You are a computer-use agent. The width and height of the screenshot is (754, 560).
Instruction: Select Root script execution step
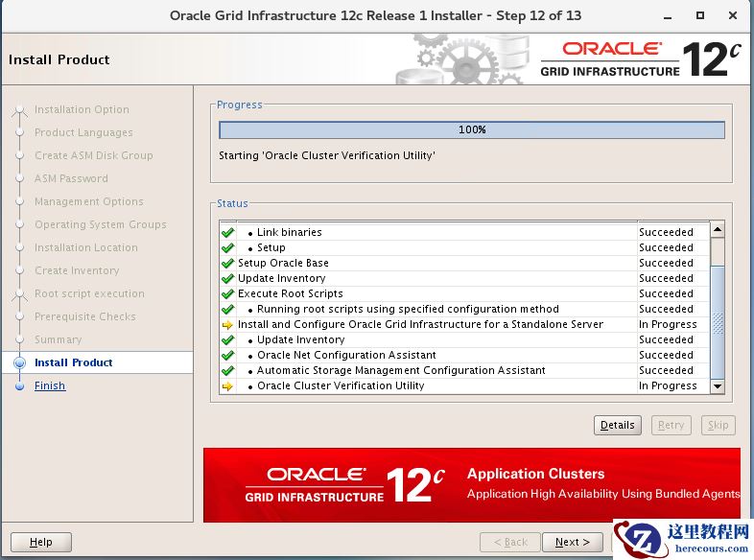(89, 293)
